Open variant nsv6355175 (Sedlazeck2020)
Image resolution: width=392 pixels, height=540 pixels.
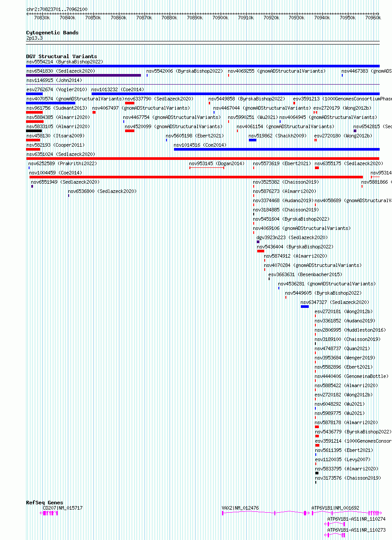[349, 164]
